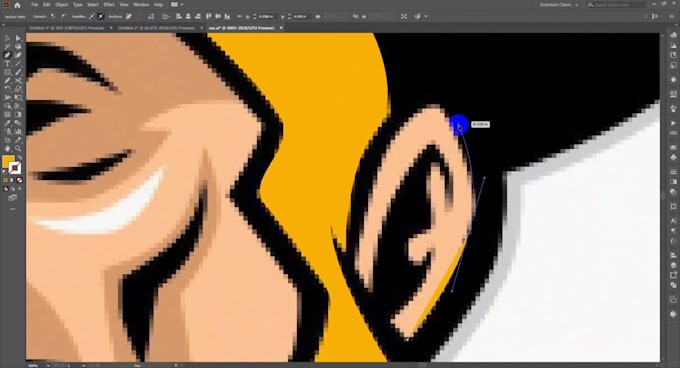Viewport: 680px width, 368px height.
Task: Select the Curvature tool
Action: pyautogui.click(x=18, y=55)
